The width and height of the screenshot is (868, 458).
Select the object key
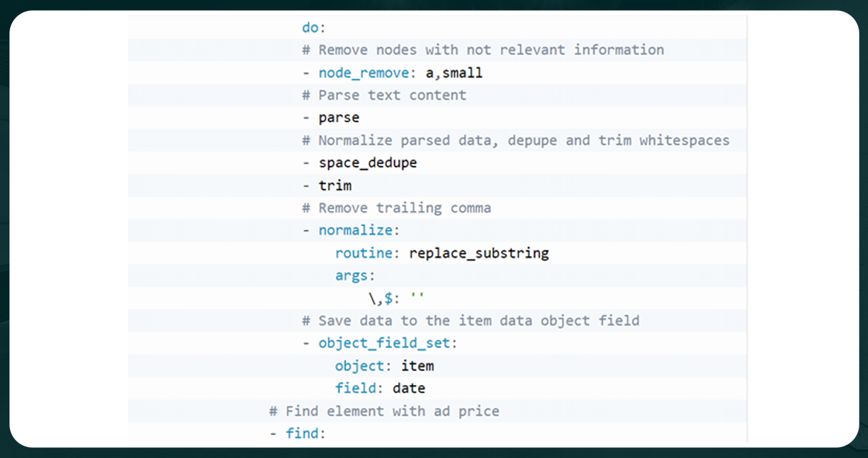point(359,366)
